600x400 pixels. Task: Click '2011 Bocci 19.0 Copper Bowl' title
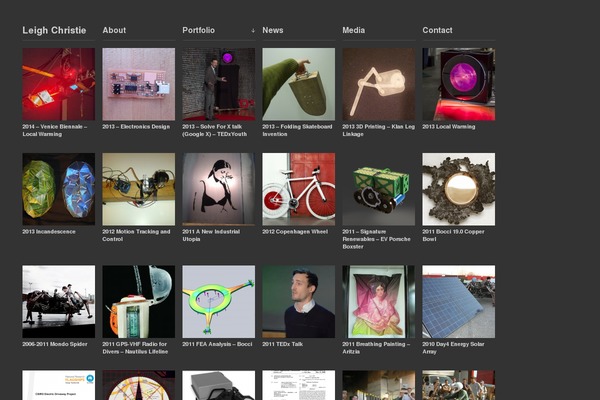click(x=453, y=235)
